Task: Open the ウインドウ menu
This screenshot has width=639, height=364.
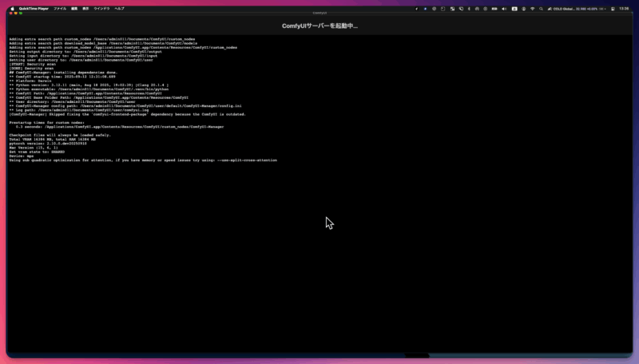Action: point(101,9)
